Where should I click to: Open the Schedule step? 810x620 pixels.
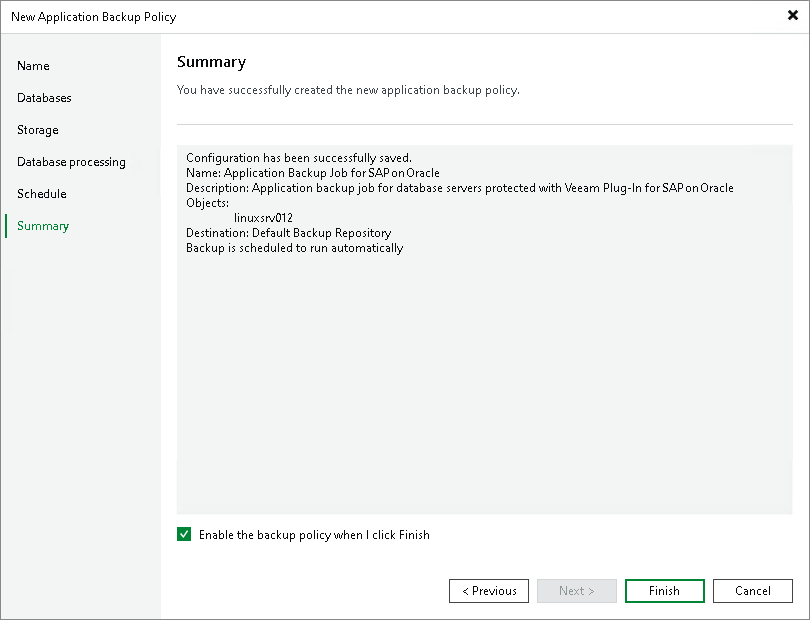[41, 193]
